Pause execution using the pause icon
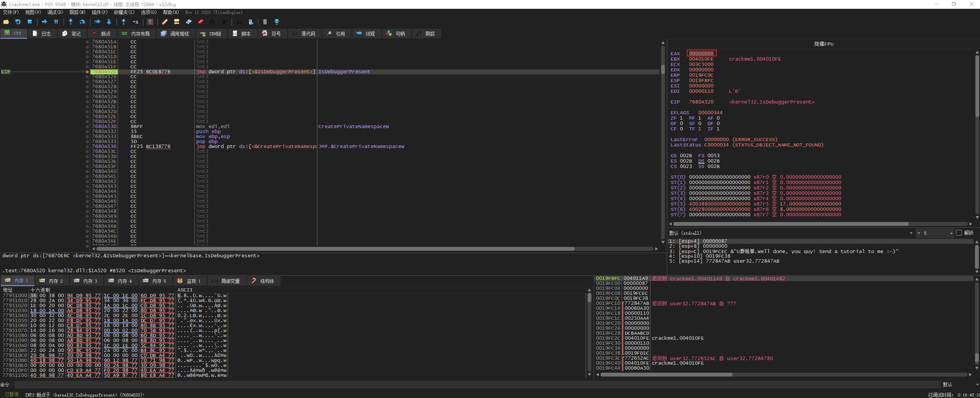The image size is (980, 398). 56,22
